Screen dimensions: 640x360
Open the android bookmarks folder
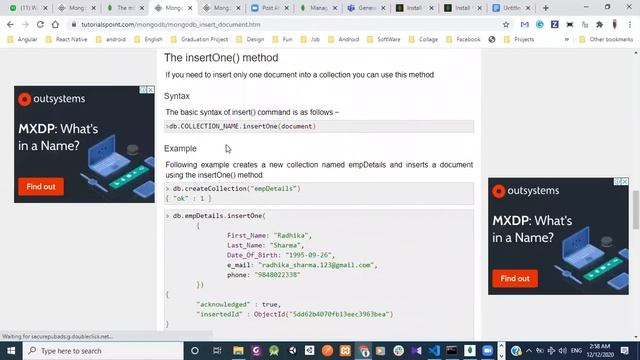[111, 40]
